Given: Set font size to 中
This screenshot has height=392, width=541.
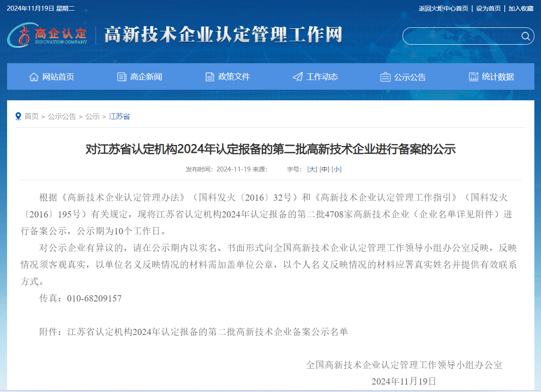Looking at the screenshot, I should (x=325, y=169).
